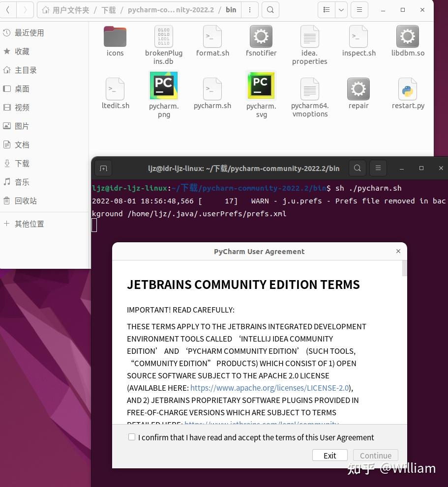Click the bin breadcrumb in path bar
This screenshot has width=448, height=487.
pyautogui.click(x=231, y=10)
